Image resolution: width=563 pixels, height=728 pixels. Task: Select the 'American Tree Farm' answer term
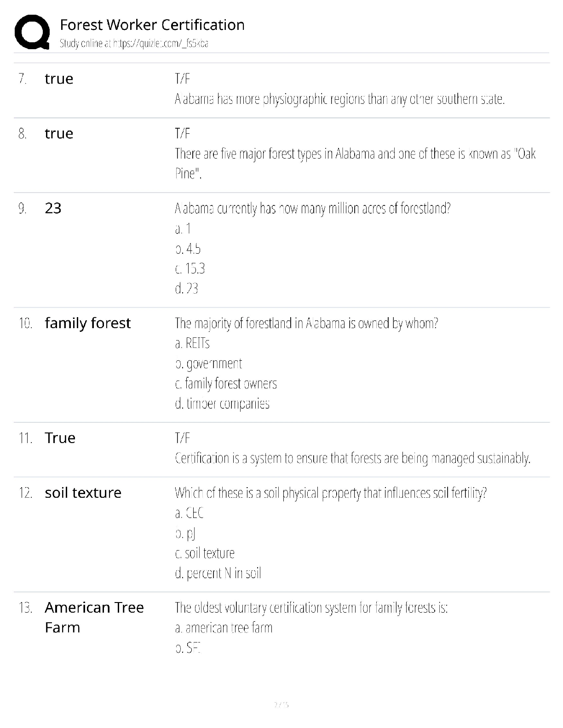[x=94, y=617]
